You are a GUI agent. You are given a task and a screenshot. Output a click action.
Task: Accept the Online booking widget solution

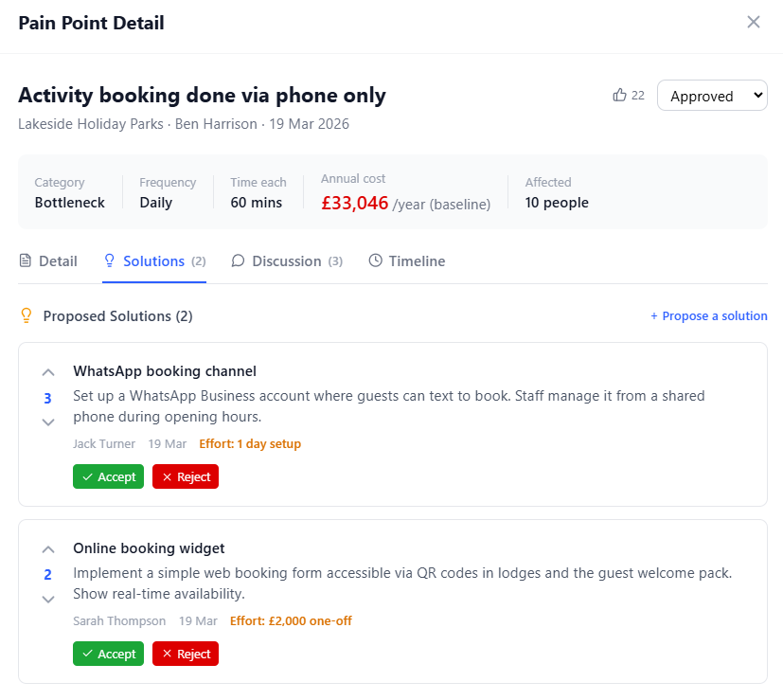pyautogui.click(x=108, y=654)
